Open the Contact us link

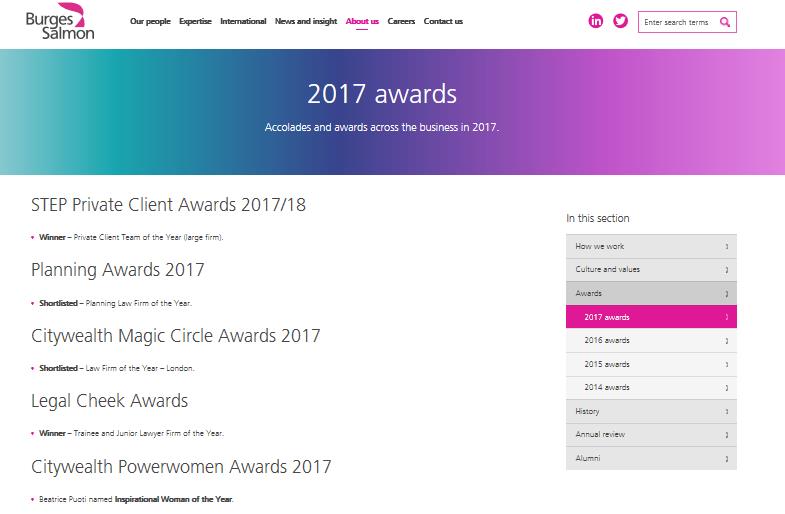(443, 22)
